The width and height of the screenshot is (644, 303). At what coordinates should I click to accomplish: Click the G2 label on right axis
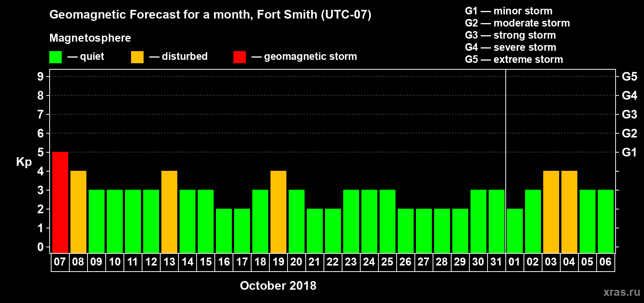click(x=629, y=133)
